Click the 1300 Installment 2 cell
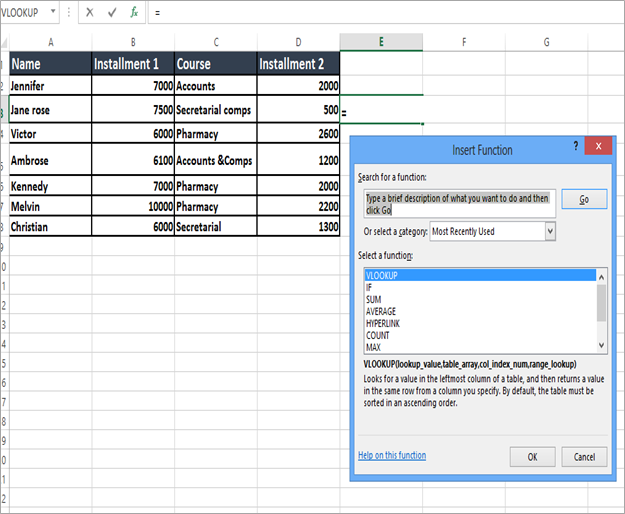The image size is (625, 514). coord(299,226)
